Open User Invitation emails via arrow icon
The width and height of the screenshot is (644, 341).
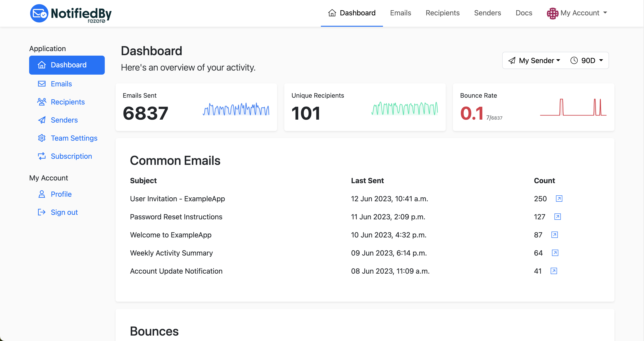559,199
